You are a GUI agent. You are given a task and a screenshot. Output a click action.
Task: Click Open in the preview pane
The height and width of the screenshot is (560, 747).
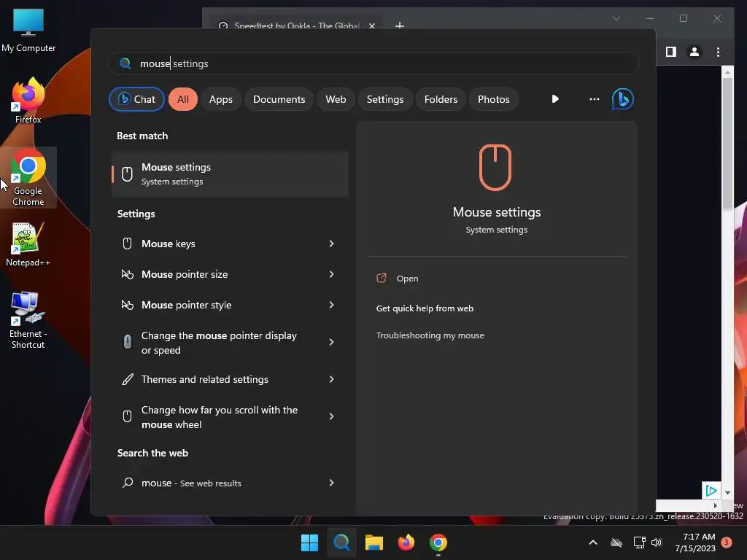(407, 278)
